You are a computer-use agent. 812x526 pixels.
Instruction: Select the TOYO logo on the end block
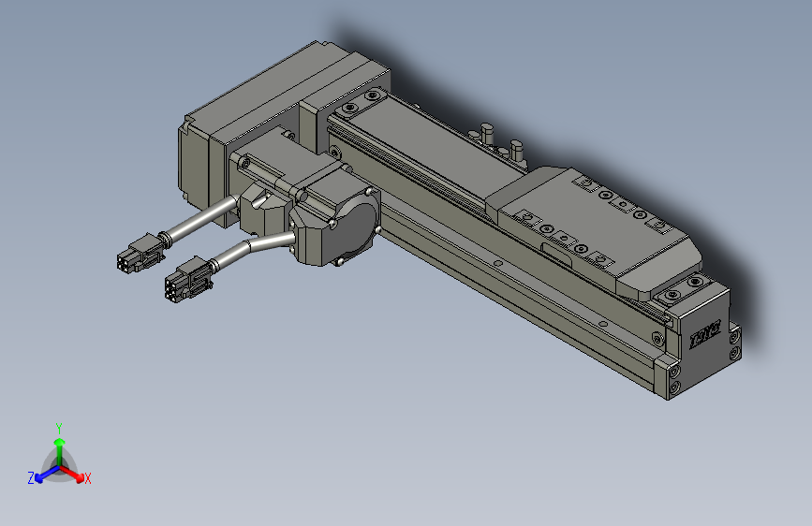705,334
